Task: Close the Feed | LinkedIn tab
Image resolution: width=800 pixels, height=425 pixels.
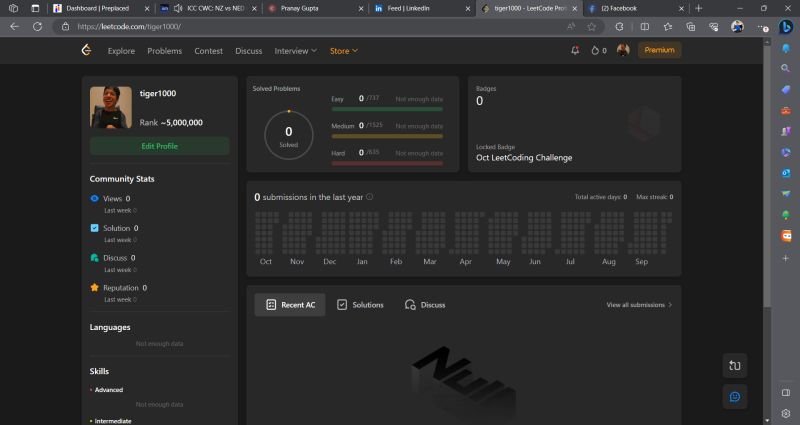Action: click(x=468, y=8)
